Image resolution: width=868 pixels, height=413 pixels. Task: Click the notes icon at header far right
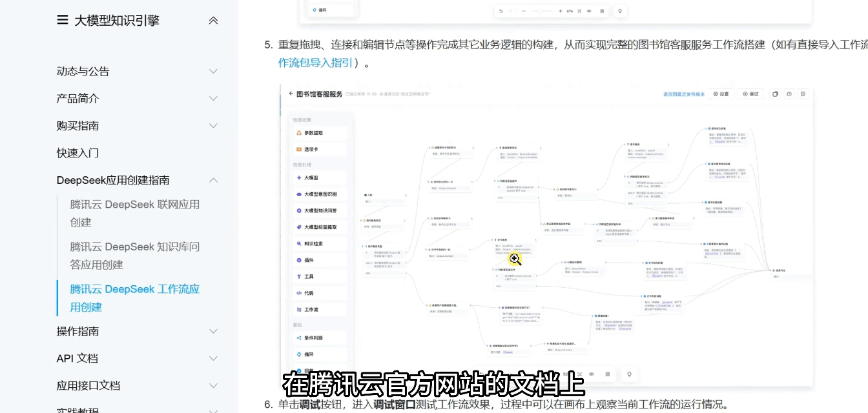click(x=803, y=94)
